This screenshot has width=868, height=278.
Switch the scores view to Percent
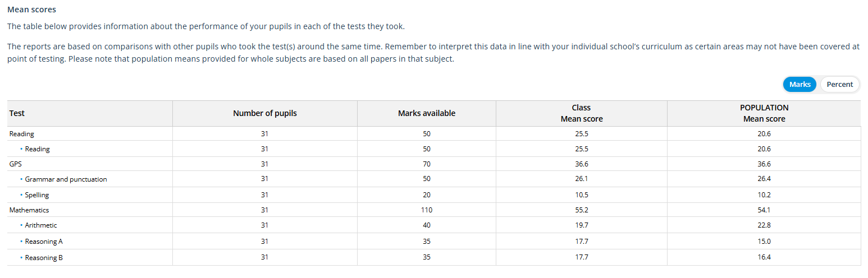click(839, 85)
